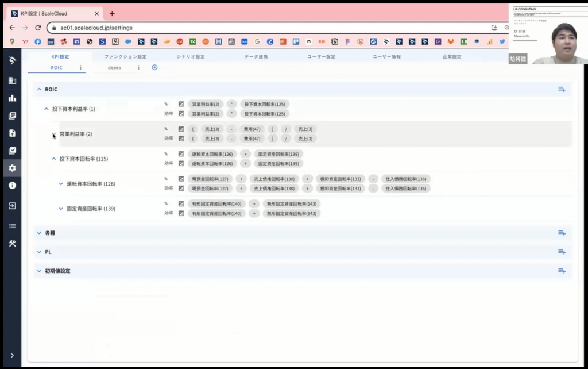Viewport: 588px width, 369px height.
Task: Click the logout arrow icon in the sidebar
Action: pyautogui.click(x=12, y=206)
